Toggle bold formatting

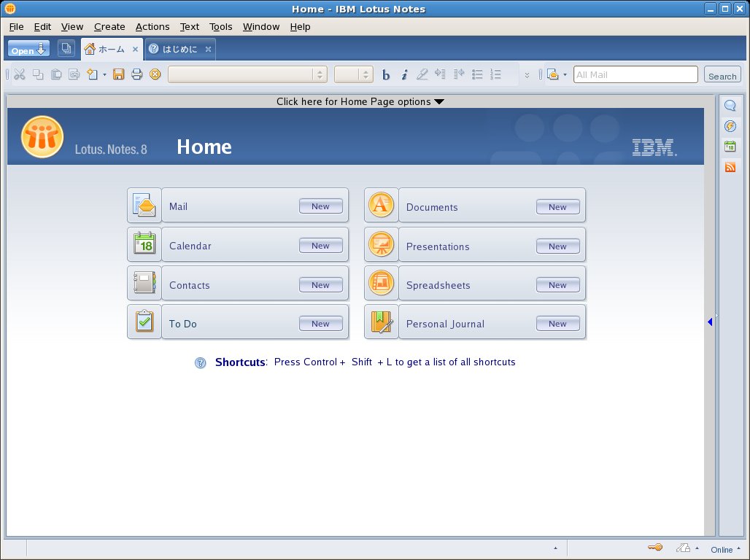(x=386, y=75)
